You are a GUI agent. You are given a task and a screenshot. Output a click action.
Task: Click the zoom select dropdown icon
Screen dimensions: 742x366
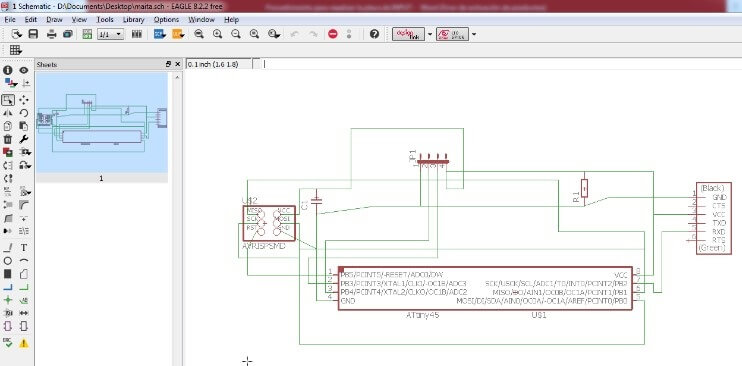[273, 34]
